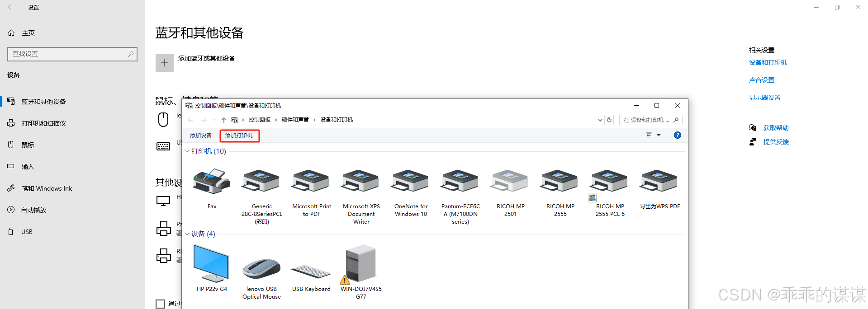This screenshot has height=309, width=868.
Task: Click 添加设备 in the toolbar
Action: pyautogui.click(x=201, y=136)
